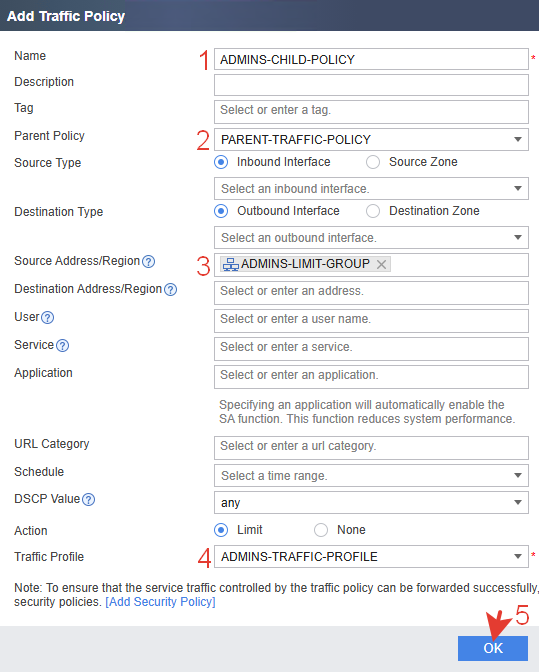Open the DSCP Value help icon

click(89, 500)
